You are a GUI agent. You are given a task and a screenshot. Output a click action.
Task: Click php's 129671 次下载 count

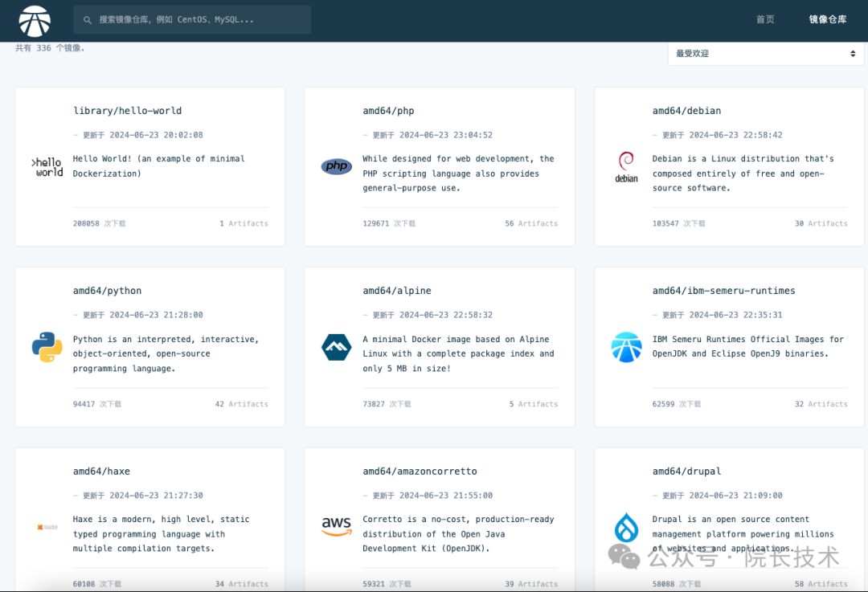point(389,223)
